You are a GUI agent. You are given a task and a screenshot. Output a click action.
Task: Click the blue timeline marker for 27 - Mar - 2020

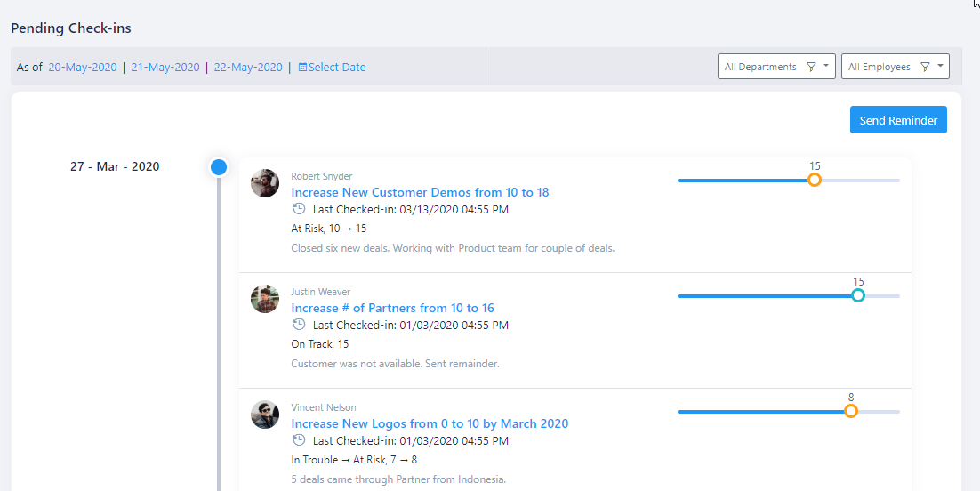click(219, 167)
